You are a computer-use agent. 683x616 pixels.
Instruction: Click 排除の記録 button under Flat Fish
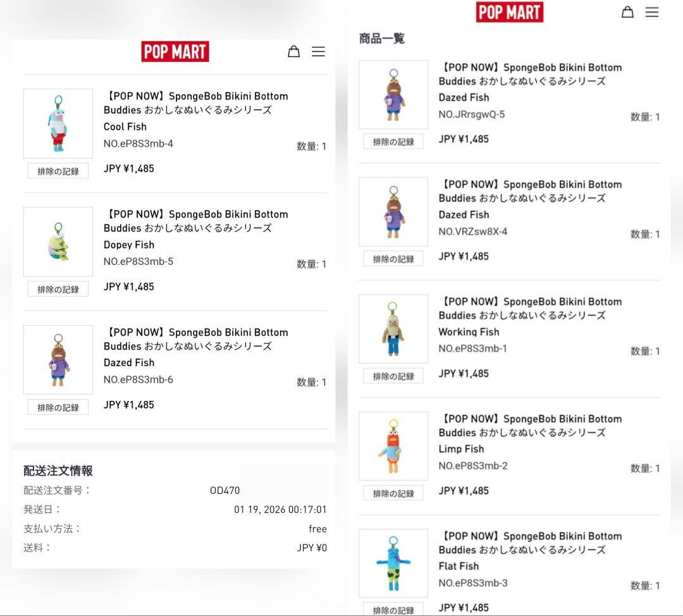coord(393,610)
